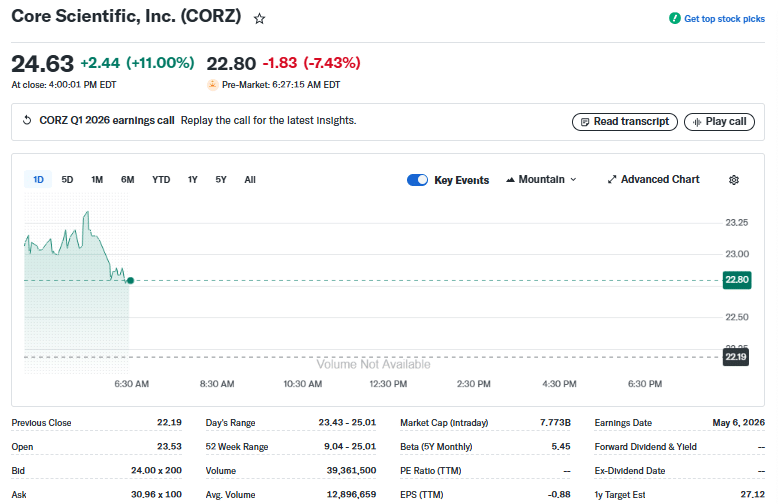Click the closing price 24.63

(x=43, y=64)
